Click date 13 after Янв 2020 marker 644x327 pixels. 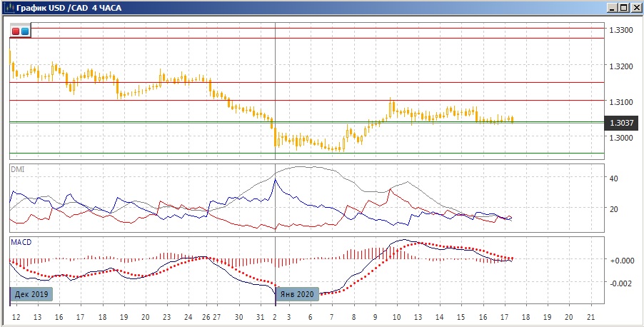click(x=418, y=318)
